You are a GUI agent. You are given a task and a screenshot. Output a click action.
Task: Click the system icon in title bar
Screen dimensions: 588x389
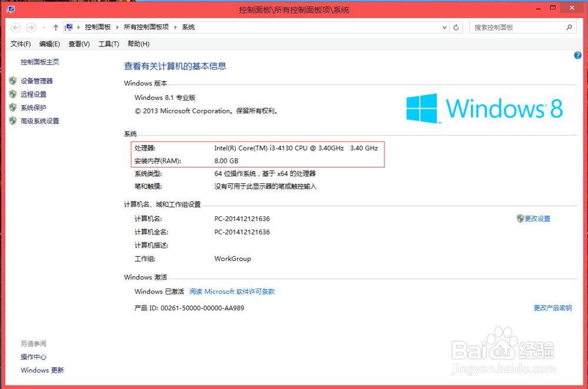(11, 9)
